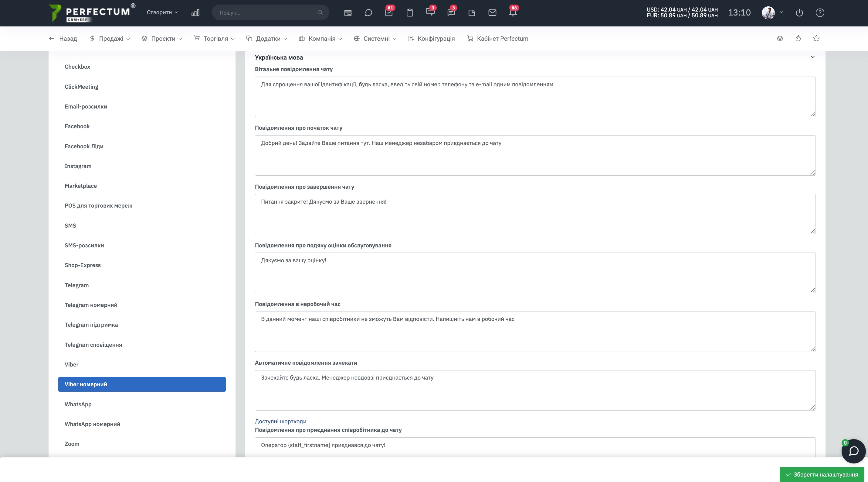Expand the Створити dropdown
This screenshot has height=482, width=868.
pyautogui.click(x=162, y=12)
